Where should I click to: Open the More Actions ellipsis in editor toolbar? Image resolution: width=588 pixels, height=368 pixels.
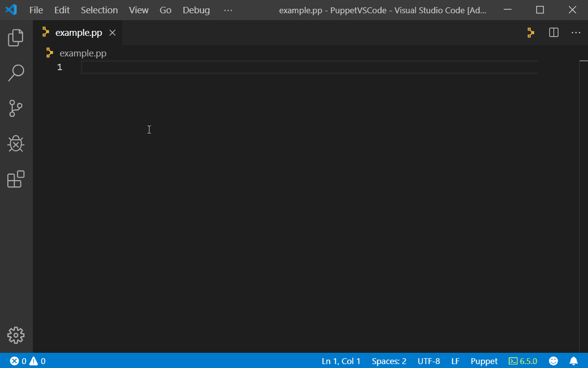pos(576,32)
